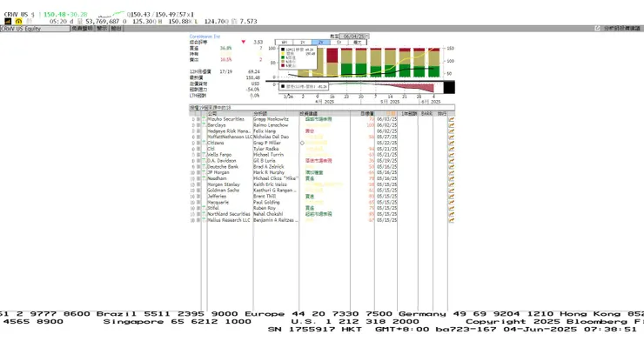Open the chart icon in Citizens row

[x=452, y=144]
